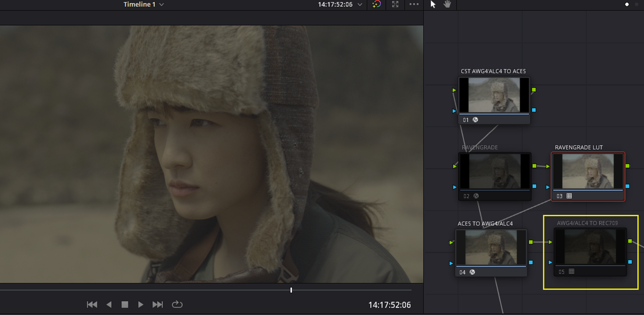Select the AWG4/ALC4 TO REC709 node thumbnail
This screenshot has height=315, width=644.
point(591,247)
